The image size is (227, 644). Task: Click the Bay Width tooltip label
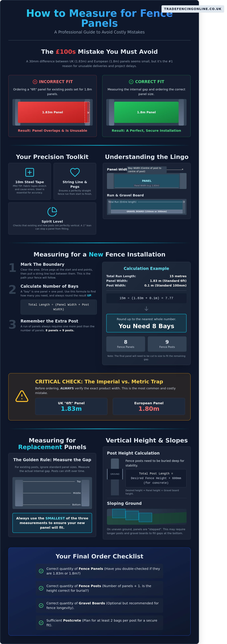coord(147,170)
